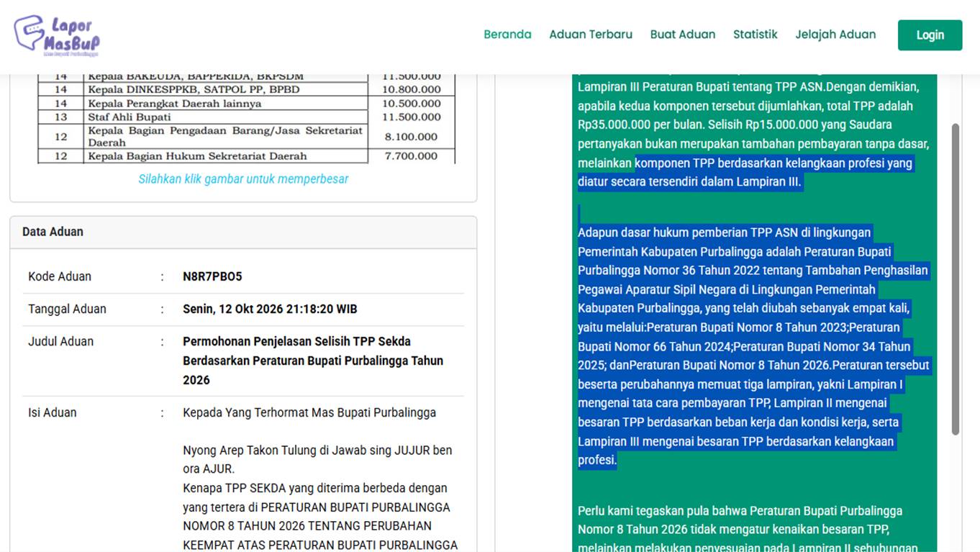Image resolution: width=980 pixels, height=552 pixels.
Task: Click value 7.700.000 in table
Action: click(x=411, y=155)
